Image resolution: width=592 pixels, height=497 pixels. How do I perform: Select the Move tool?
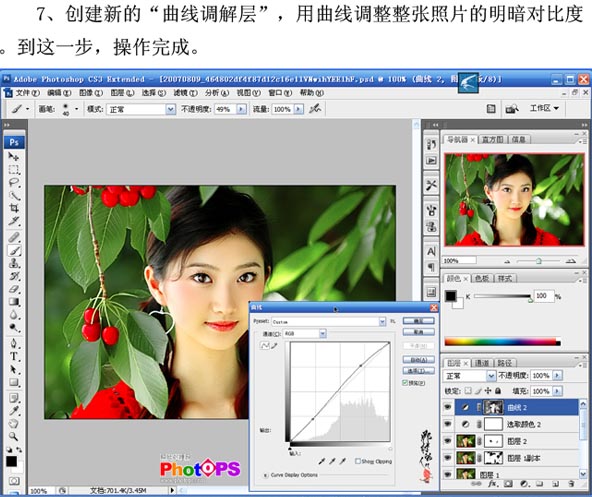(x=14, y=156)
